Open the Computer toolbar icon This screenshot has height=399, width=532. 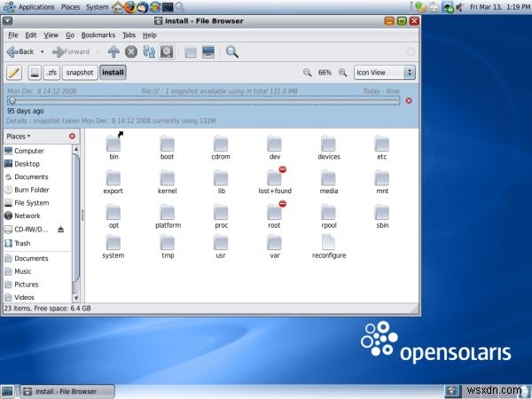tap(208, 52)
